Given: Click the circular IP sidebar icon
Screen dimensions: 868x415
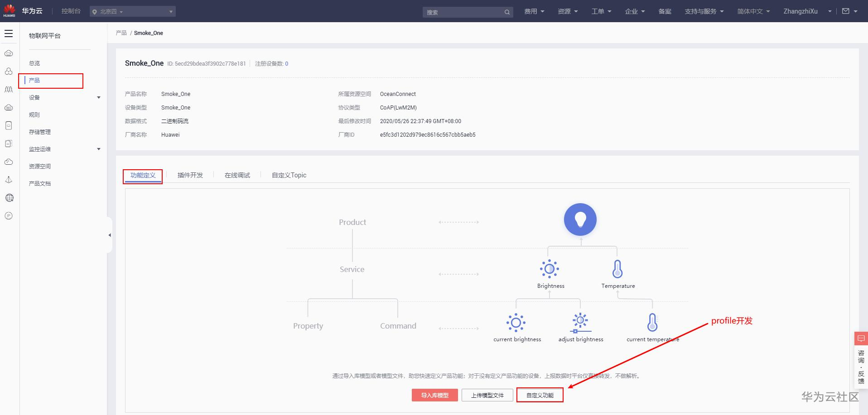Looking at the screenshot, I should point(9,216).
